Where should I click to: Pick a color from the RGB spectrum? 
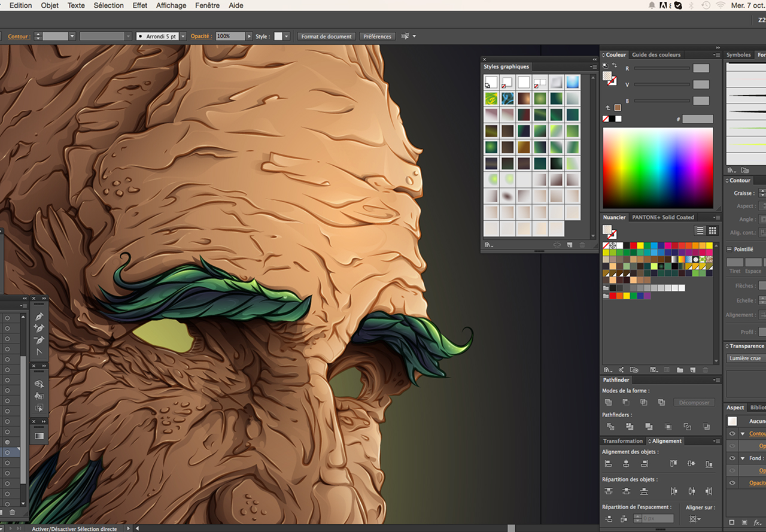pos(658,168)
